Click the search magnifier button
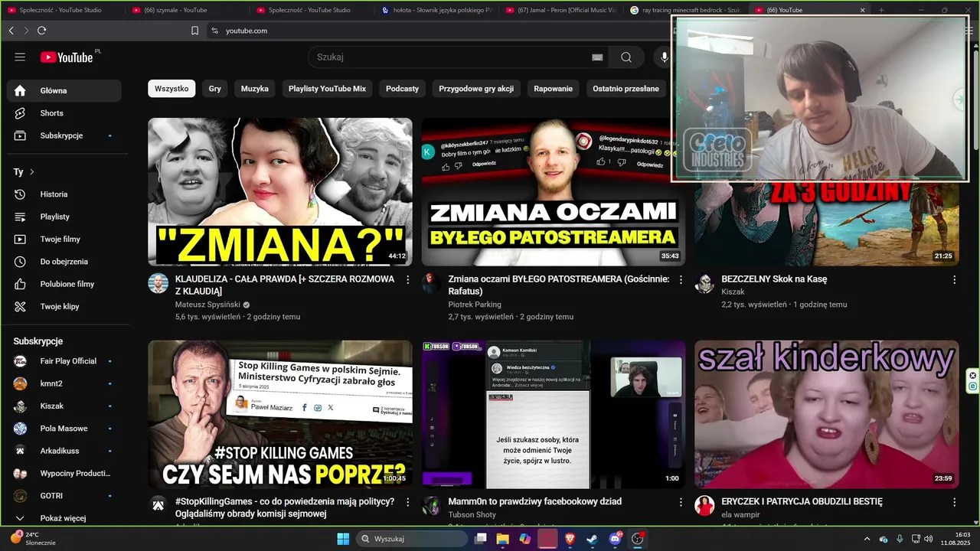 pyautogui.click(x=626, y=57)
